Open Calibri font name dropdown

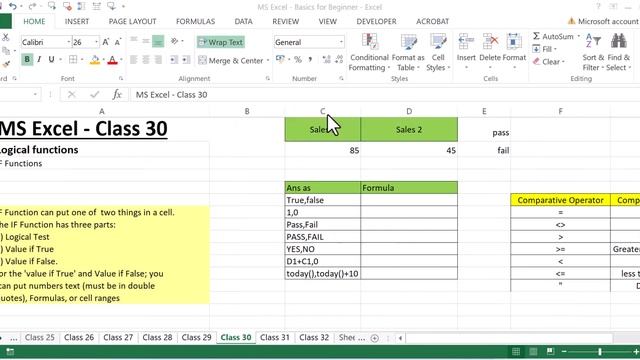[68, 42]
